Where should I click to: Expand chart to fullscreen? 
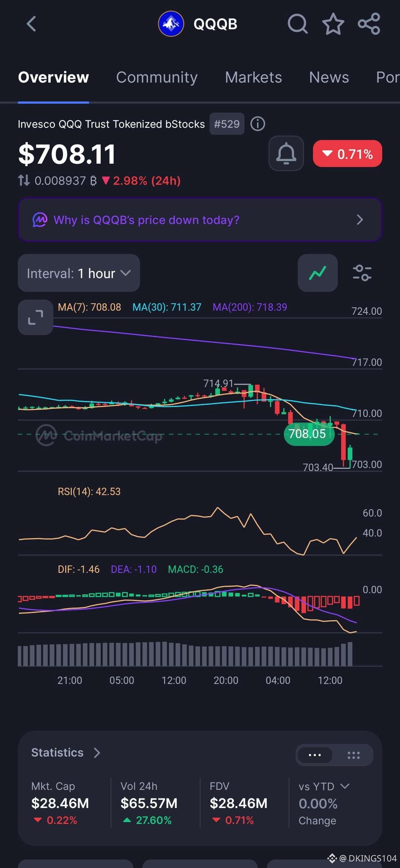(36, 317)
